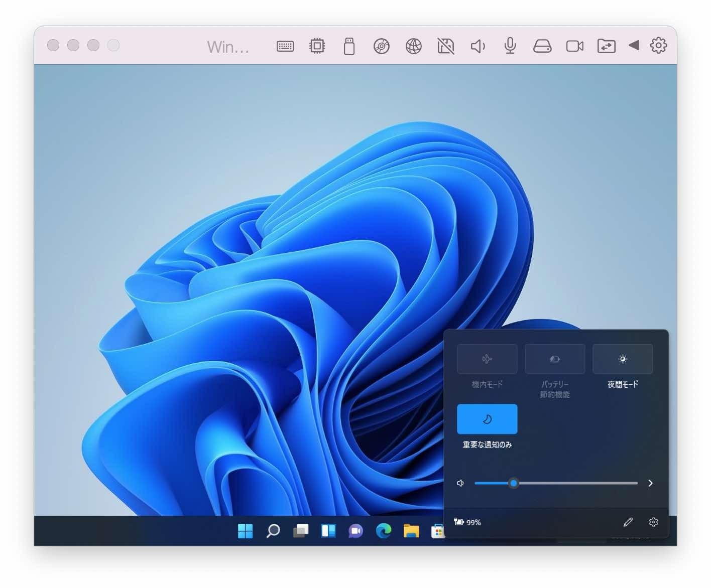Launch Microsoft Edge from taskbar
711x588 pixels.
(x=384, y=531)
